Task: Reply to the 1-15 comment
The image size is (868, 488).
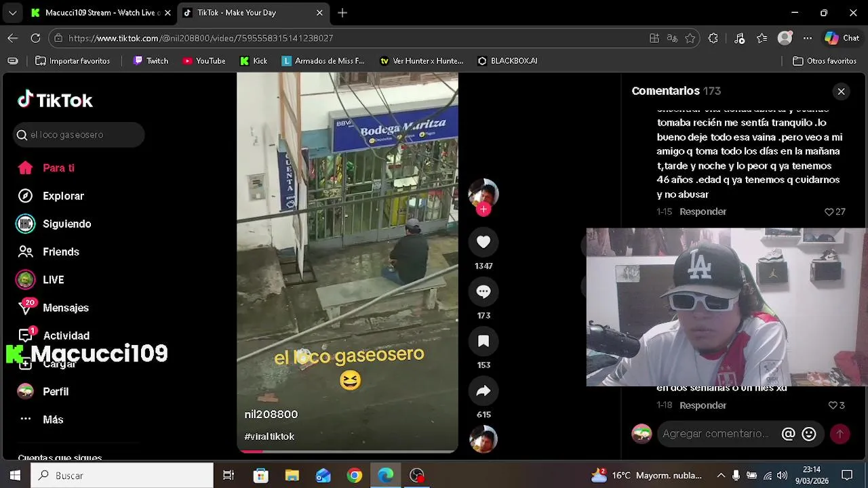Action: 703,211
